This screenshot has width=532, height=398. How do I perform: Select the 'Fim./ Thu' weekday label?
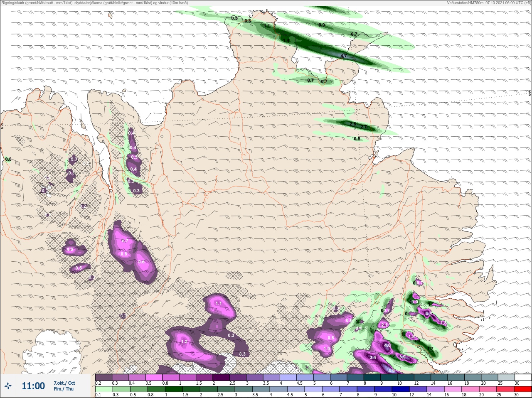tap(64, 389)
